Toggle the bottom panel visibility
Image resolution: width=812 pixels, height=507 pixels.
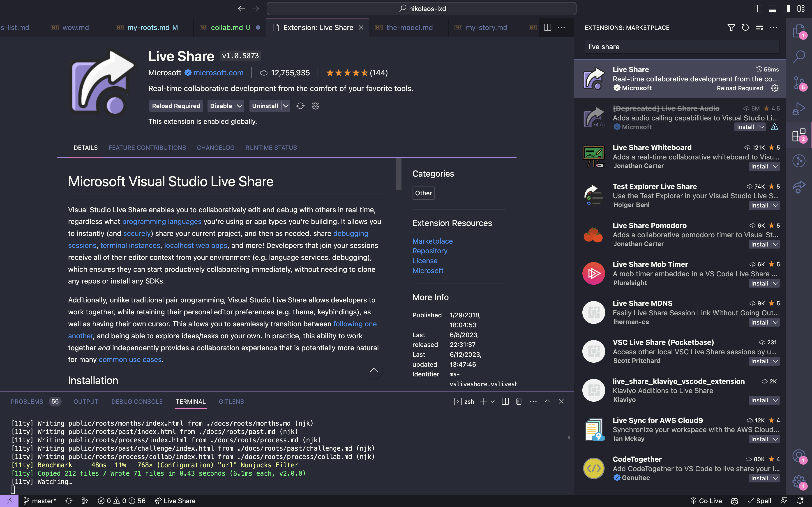773,9
